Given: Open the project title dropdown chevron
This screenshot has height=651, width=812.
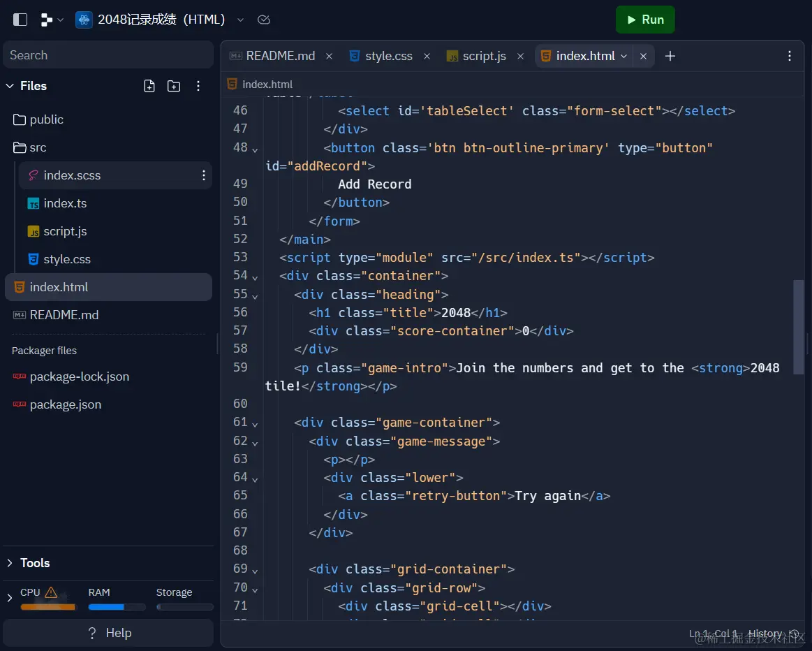Looking at the screenshot, I should tap(240, 20).
